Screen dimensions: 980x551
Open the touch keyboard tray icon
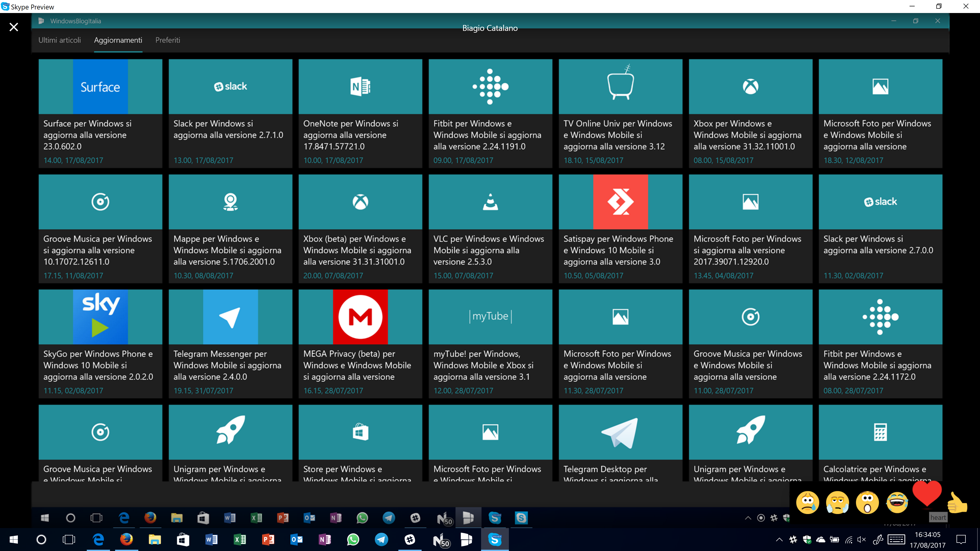[x=896, y=539]
